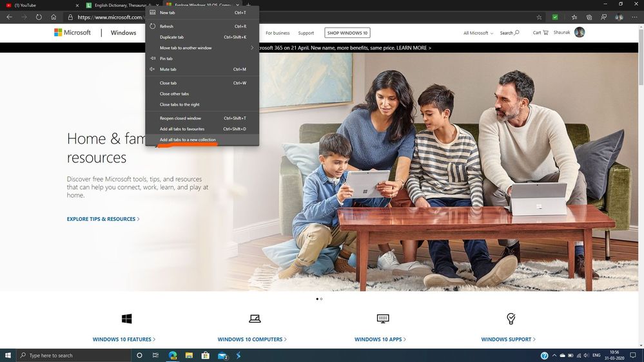Screen dimensions: 644x362
Task: Open the Action Center notification icon
Action: click(633, 356)
